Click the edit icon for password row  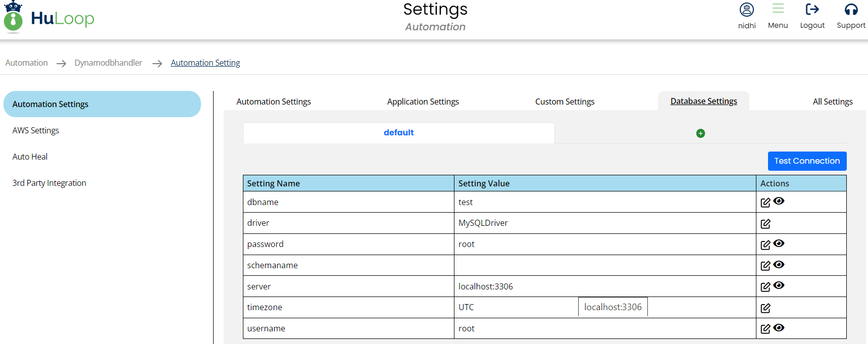[x=765, y=245]
